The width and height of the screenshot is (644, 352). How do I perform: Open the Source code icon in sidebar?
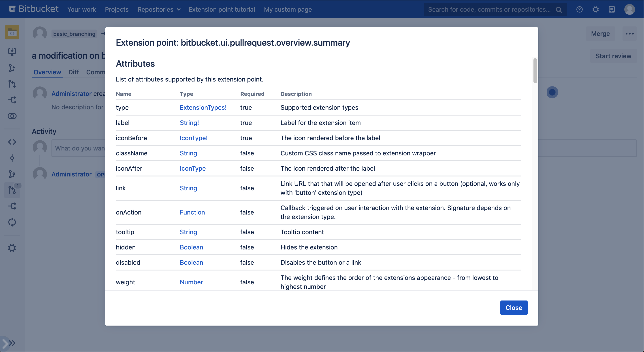(x=12, y=142)
